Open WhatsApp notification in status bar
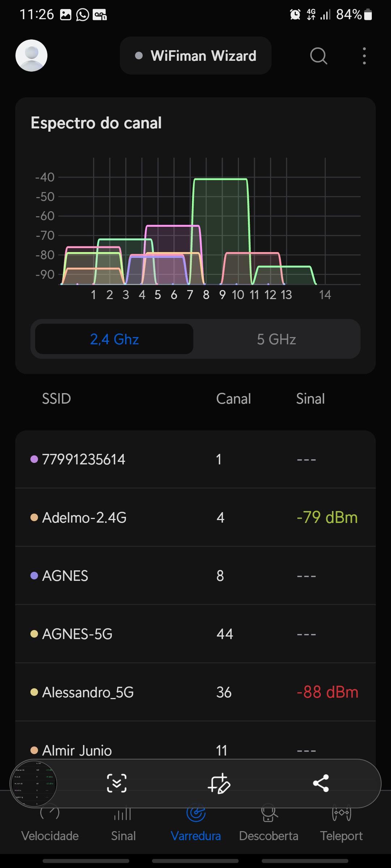Screen dimensions: 391x868 point(83,15)
